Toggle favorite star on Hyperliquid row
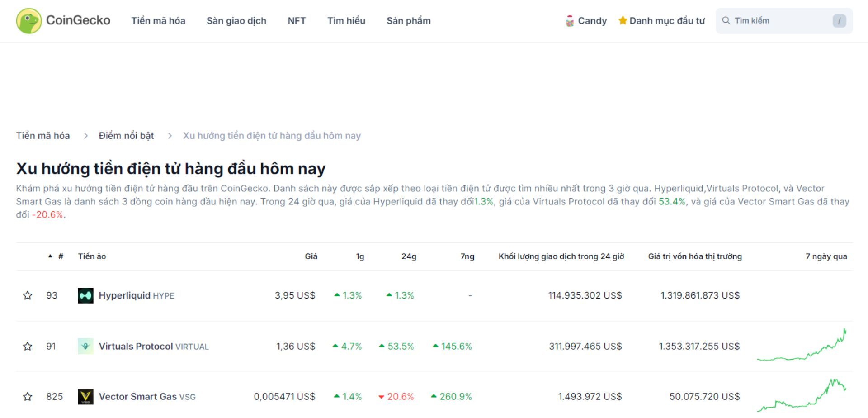868x418 pixels. 28,295
